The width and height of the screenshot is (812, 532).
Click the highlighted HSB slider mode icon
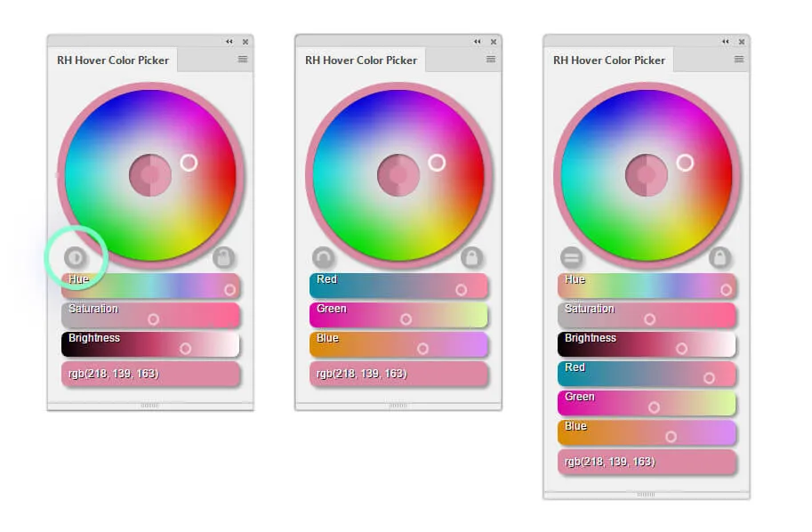76,257
